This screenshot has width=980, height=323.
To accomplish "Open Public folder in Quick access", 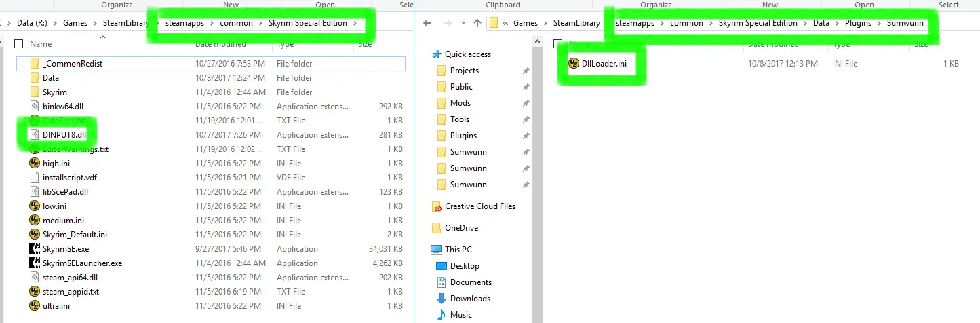I will [461, 87].
